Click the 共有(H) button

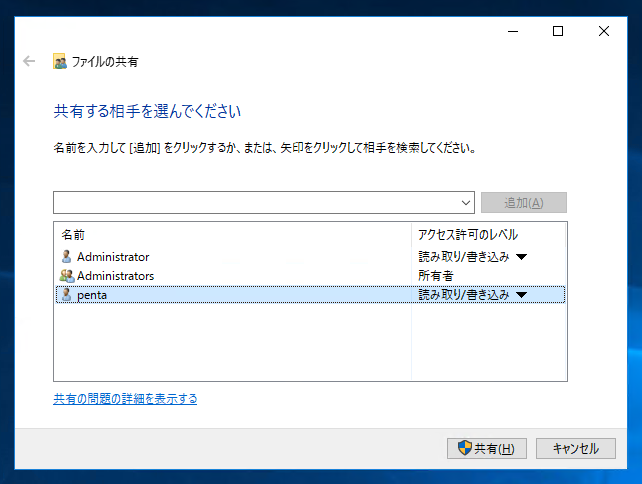[487, 449]
